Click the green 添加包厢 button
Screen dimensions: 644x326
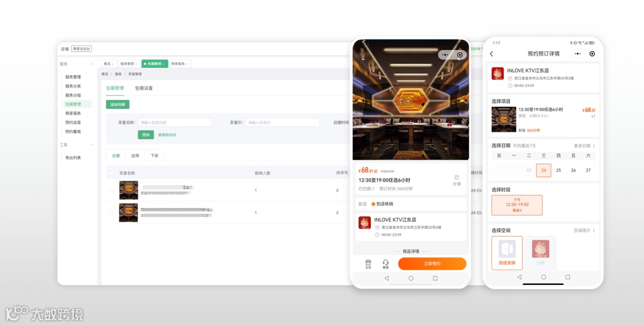click(x=117, y=105)
